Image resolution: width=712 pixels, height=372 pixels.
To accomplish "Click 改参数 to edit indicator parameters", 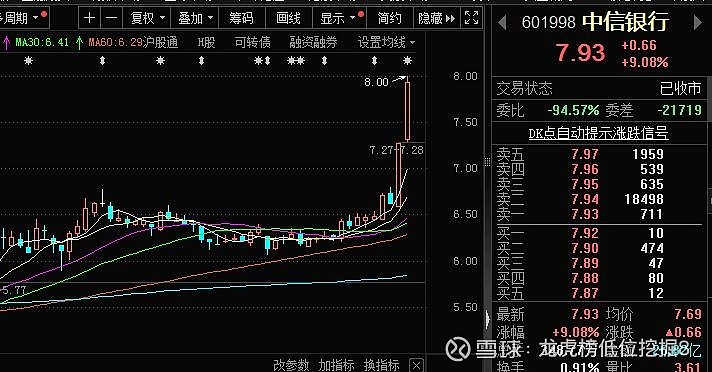I will [291, 365].
